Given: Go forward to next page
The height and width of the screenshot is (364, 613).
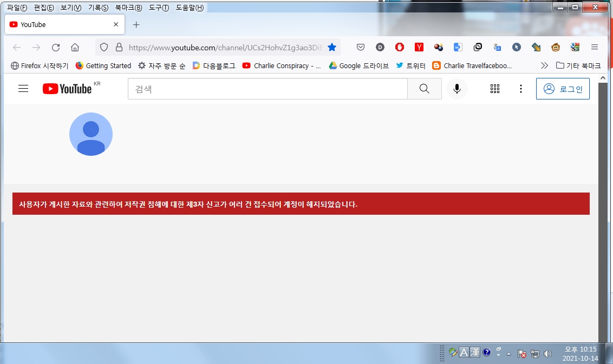Looking at the screenshot, I should 36,47.
